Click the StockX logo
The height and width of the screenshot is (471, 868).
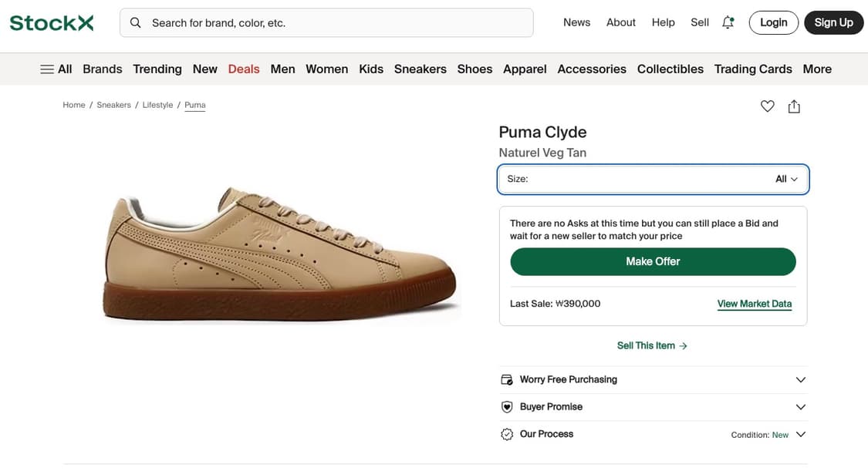tap(52, 23)
